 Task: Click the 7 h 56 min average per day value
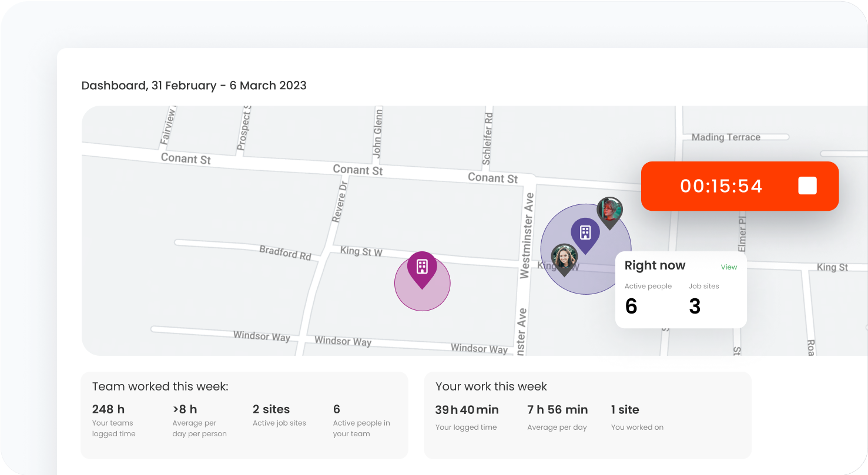point(557,410)
